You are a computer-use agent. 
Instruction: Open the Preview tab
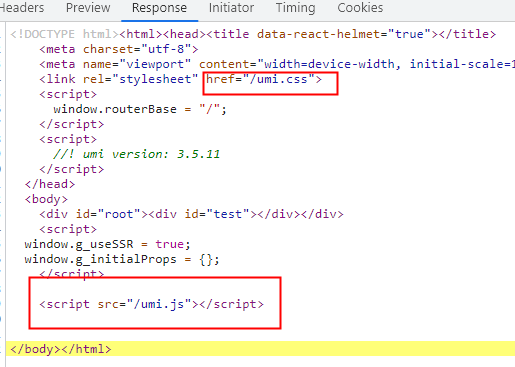[88, 8]
